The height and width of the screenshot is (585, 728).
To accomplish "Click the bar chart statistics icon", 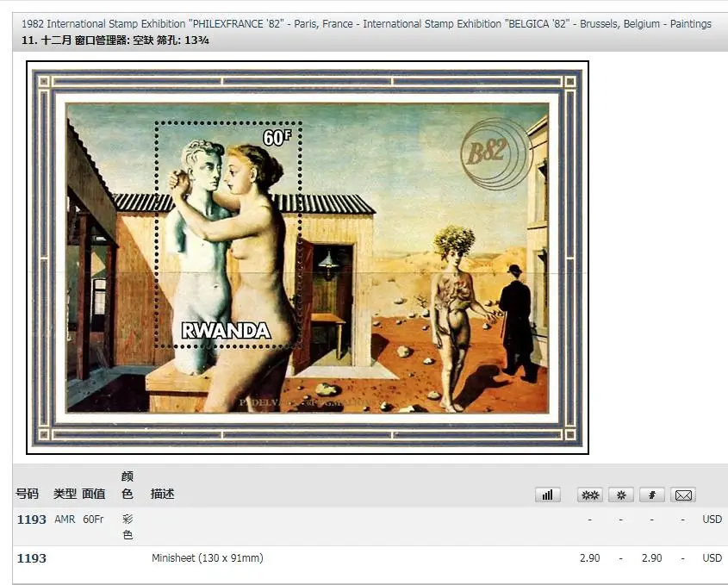I will tap(547, 495).
